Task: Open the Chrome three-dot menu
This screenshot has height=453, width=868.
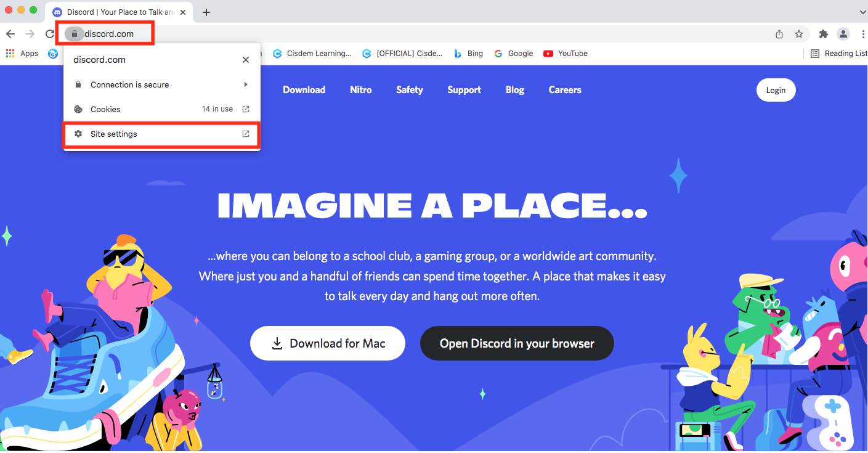Action: point(862,34)
